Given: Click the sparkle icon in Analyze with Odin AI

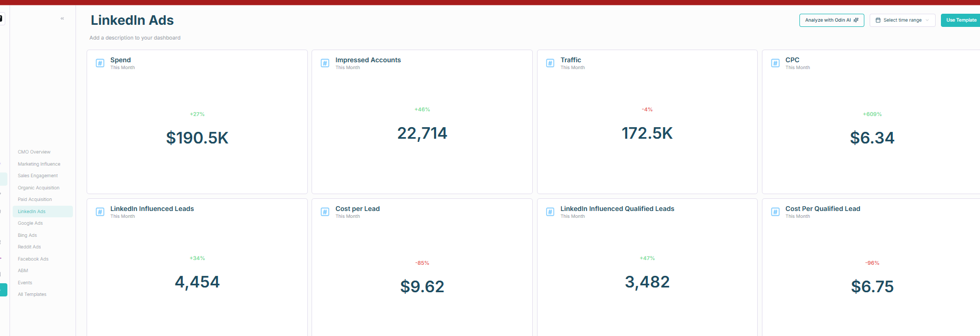Looking at the screenshot, I should [x=856, y=20].
